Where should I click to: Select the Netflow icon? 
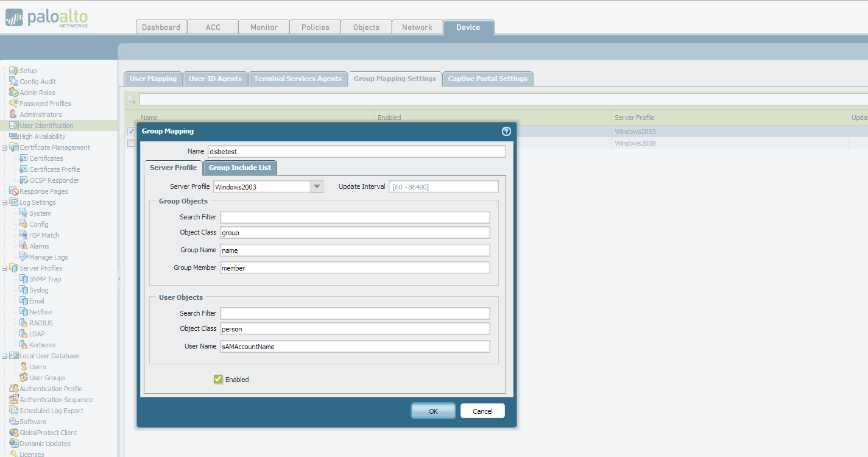pos(24,312)
